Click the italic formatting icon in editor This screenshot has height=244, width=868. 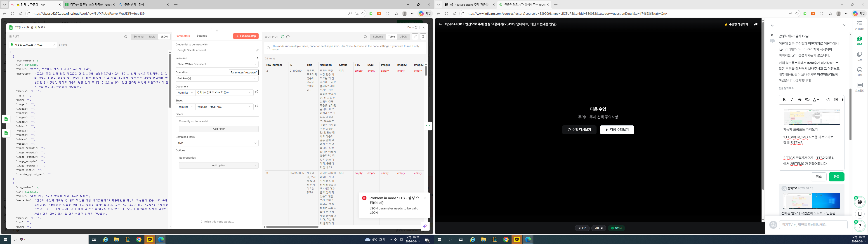coord(792,100)
